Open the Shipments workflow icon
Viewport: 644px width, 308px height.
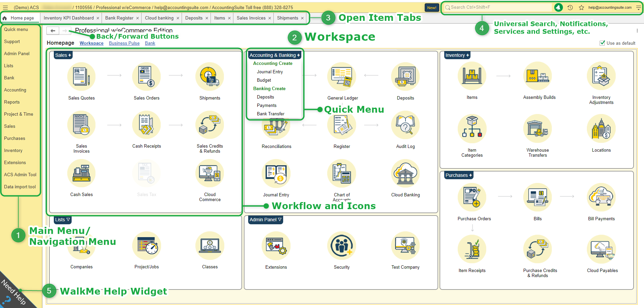(x=210, y=77)
